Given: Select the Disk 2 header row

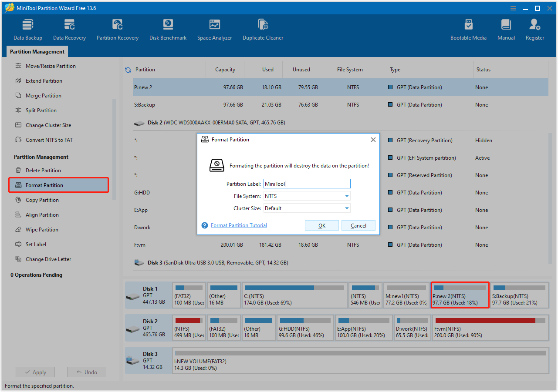Looking at the screenshot, I should click(340, 123).
